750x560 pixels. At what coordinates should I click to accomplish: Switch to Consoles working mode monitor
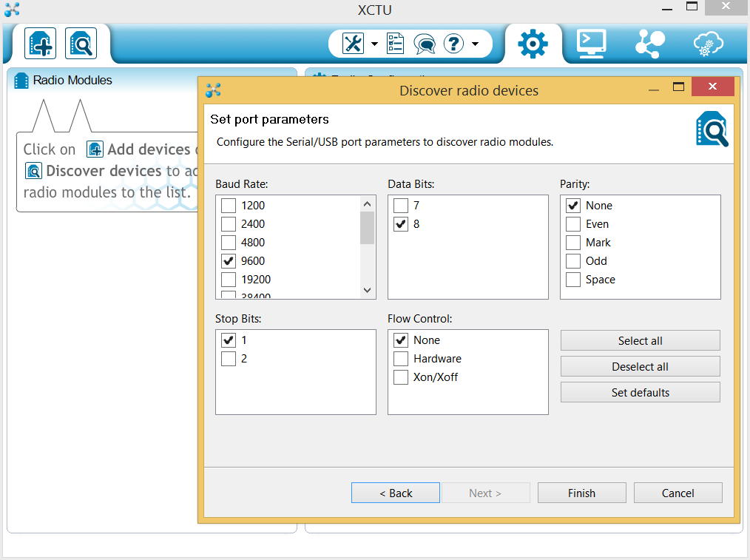(591, 44)
